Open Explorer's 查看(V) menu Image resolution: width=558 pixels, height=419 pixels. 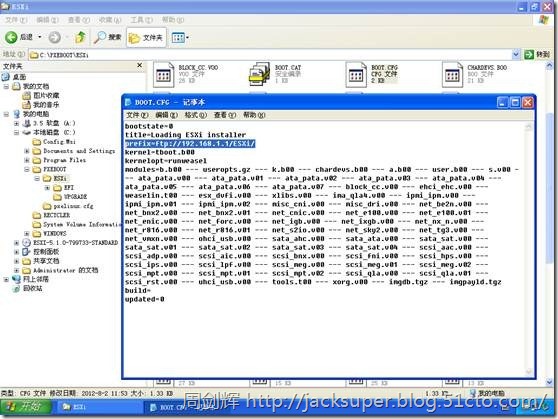tap(79, 20)
